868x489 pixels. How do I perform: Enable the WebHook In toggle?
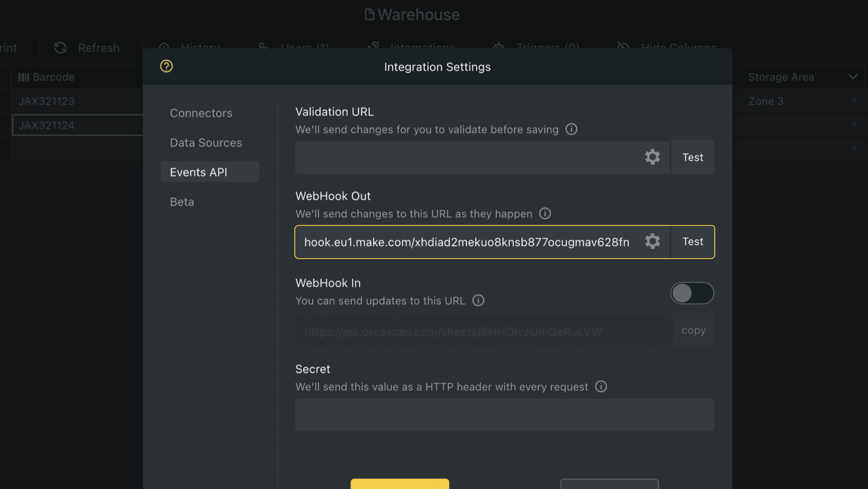click(692, 293)
